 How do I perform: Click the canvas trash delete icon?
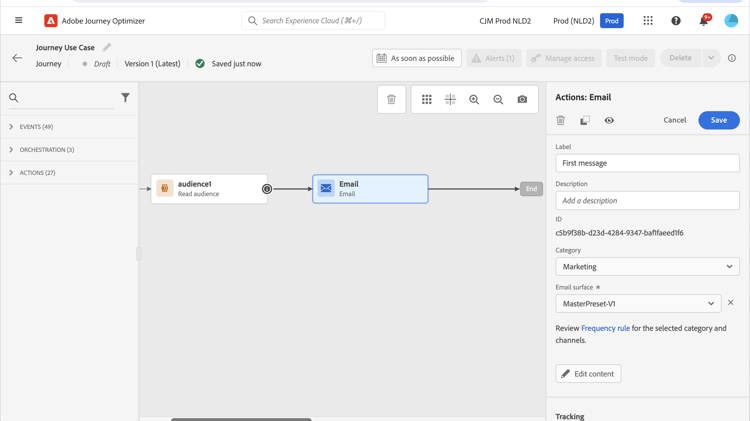pos(391,99)
